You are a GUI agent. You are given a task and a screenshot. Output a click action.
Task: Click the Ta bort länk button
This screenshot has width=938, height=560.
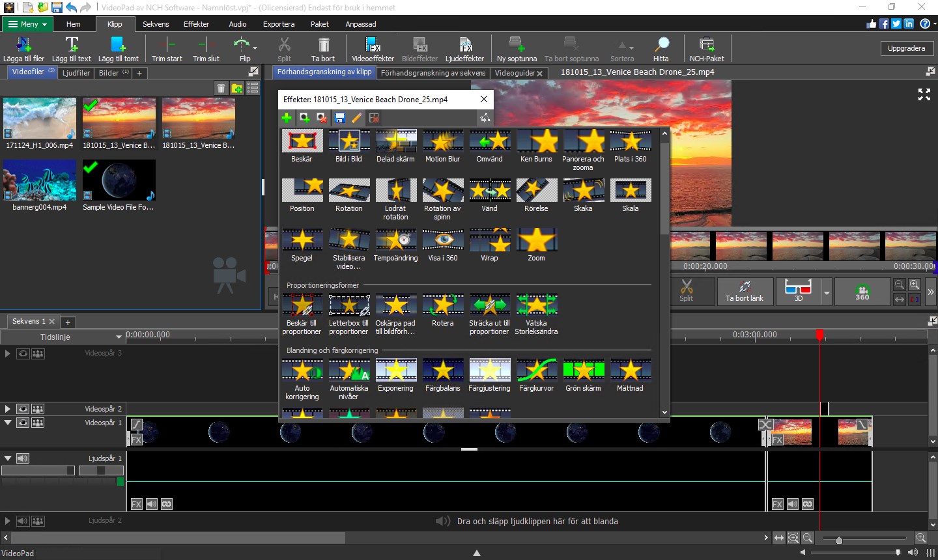point(745,291)
